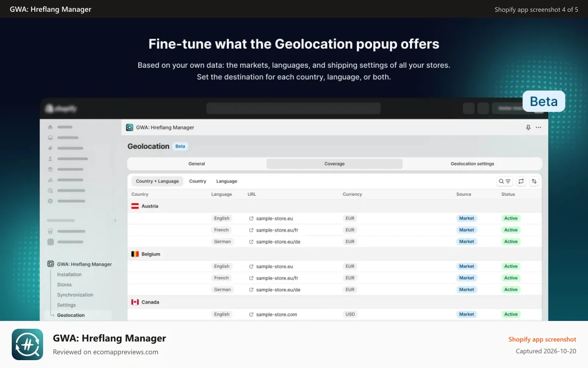Open Settings under GWA: Hreflang Manager

pos(66,305)
